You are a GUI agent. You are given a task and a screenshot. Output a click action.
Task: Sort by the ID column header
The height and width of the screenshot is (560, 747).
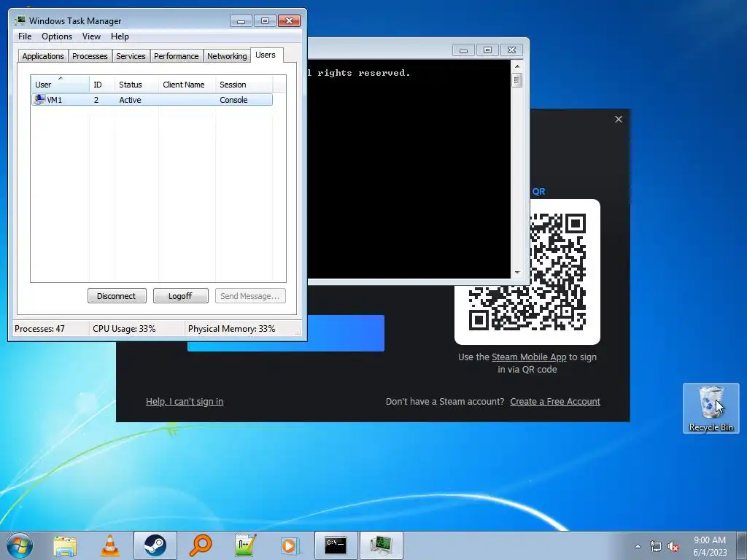coord(102,85)
